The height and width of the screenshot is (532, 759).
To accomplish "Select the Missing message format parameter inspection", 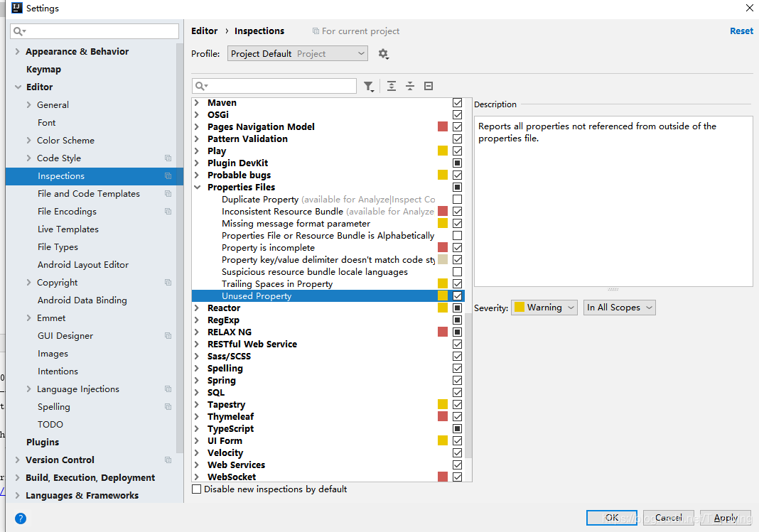I will (296, 224).
